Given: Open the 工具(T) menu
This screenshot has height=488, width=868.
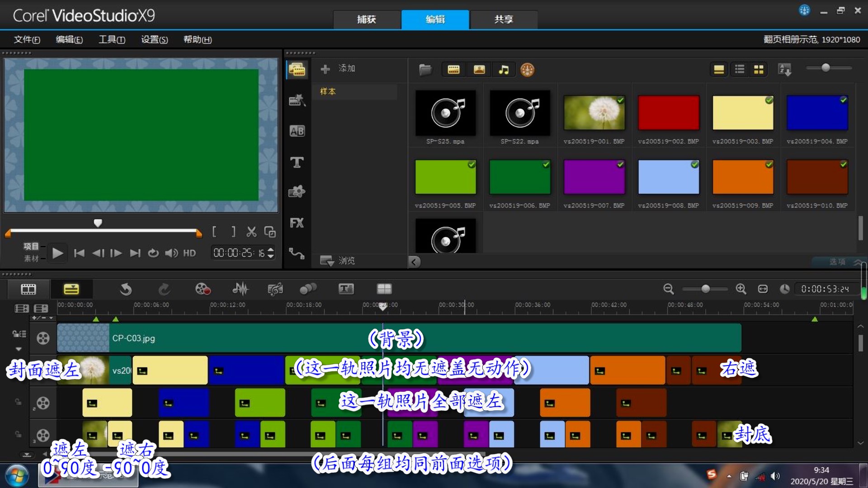Looking at the screenshot, I should click(112, 40).
